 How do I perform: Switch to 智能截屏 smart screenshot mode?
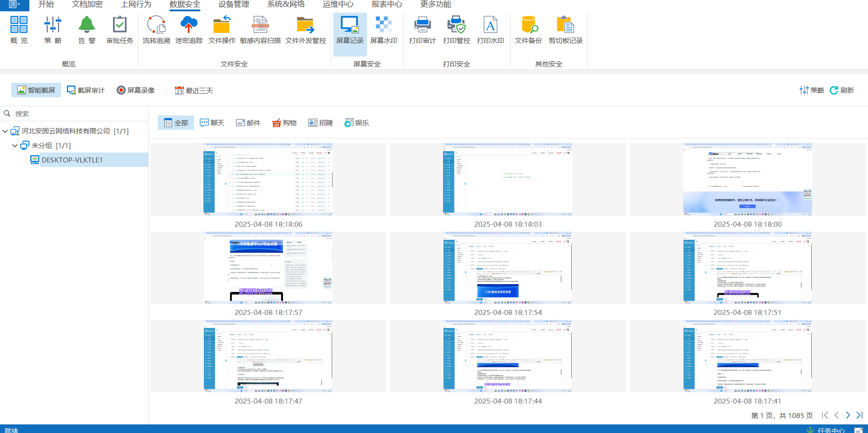tap(36, 90)
